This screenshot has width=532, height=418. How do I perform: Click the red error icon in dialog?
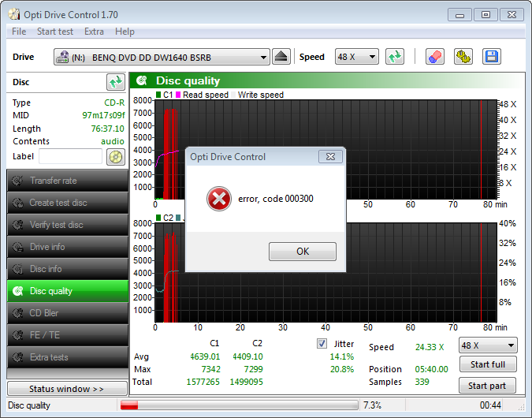point(219,199)
